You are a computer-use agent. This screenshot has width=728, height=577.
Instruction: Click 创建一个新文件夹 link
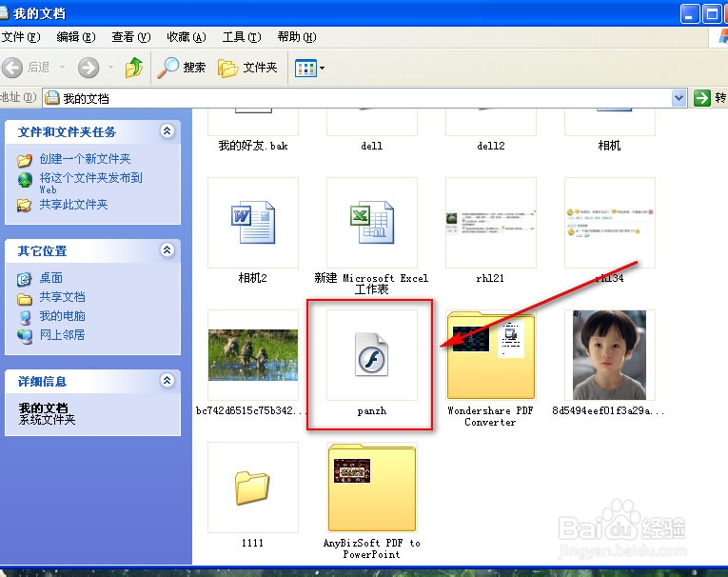pyautogui.click(x=85, y=159)
